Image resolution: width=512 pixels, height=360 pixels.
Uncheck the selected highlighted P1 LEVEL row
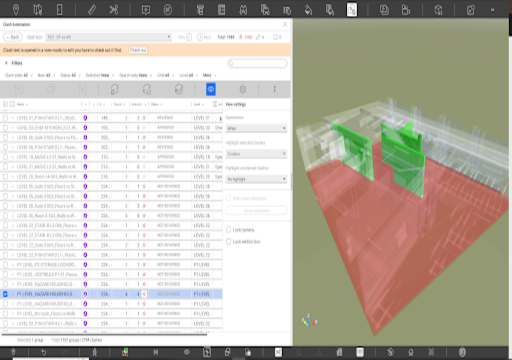point(5,294)
